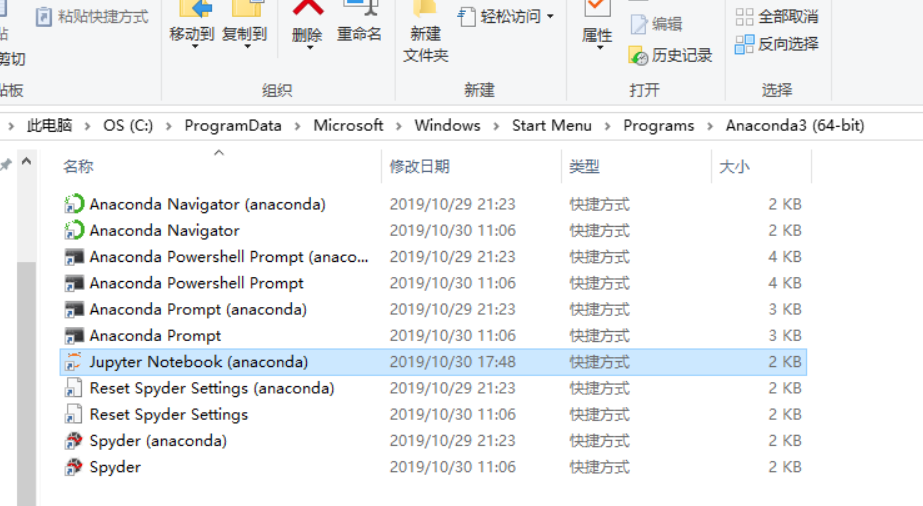This screenshot has height=506, width=923.
Task: Expand the Easy access (轻松访问) menu
Action: [506, 16]
